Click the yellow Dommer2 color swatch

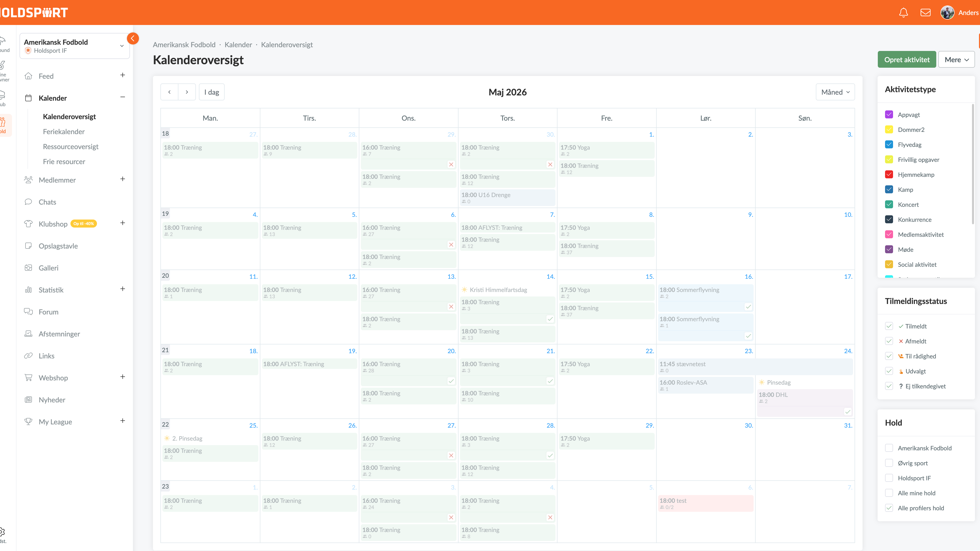point(889,130)
